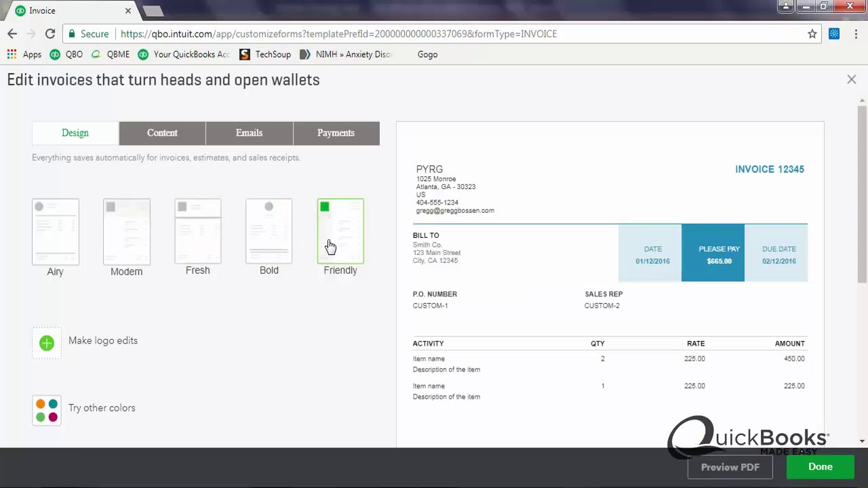Select the Fresh template thumbnail

tap(198, 231)
